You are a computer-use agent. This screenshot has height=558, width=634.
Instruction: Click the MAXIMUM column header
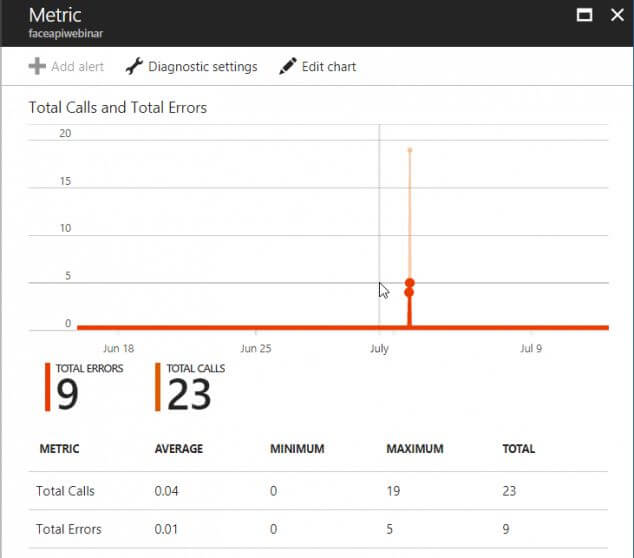tap(415, 449)
